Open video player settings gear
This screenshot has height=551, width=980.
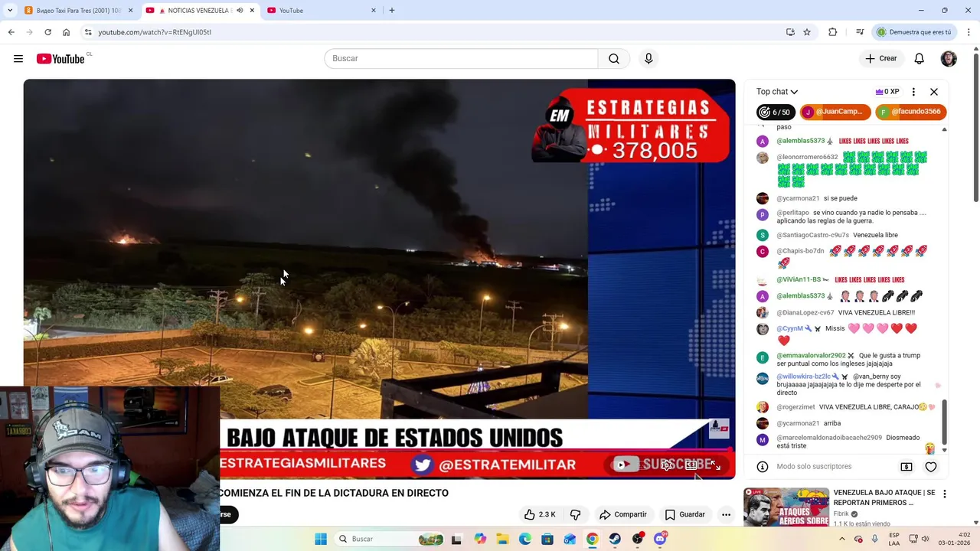[668, 465]
